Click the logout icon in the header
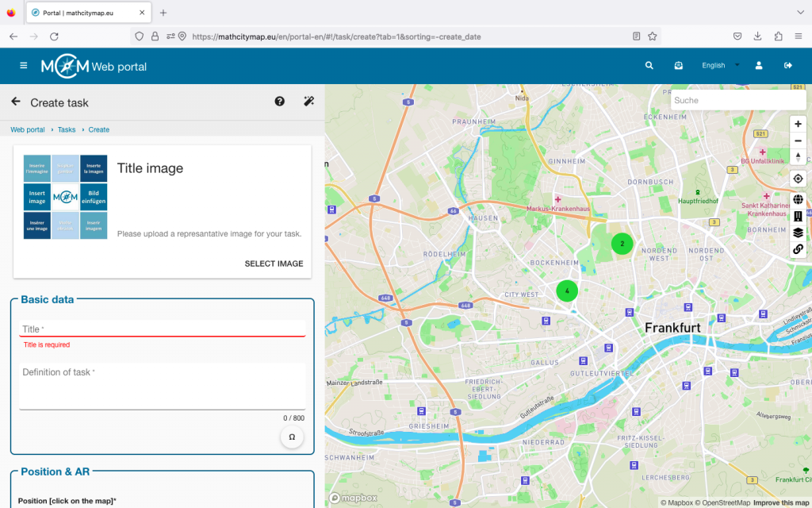812x508 pixels. (788, 66)
